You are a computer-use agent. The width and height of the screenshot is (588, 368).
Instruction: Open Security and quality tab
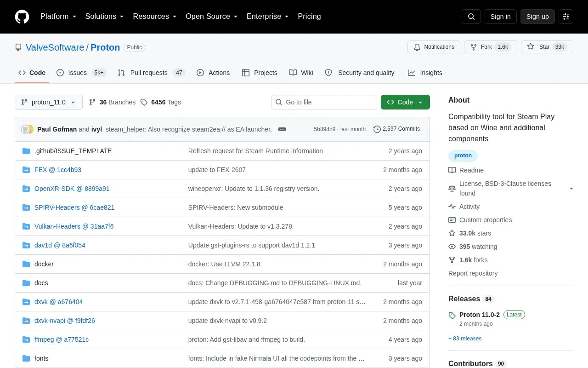point(360,73)
